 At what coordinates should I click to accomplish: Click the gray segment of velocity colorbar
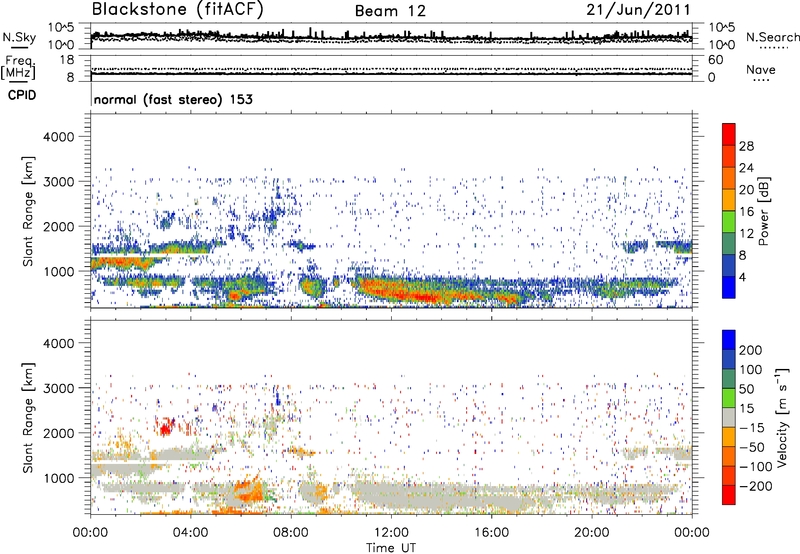pyautogui.click(x=729, y=417)
